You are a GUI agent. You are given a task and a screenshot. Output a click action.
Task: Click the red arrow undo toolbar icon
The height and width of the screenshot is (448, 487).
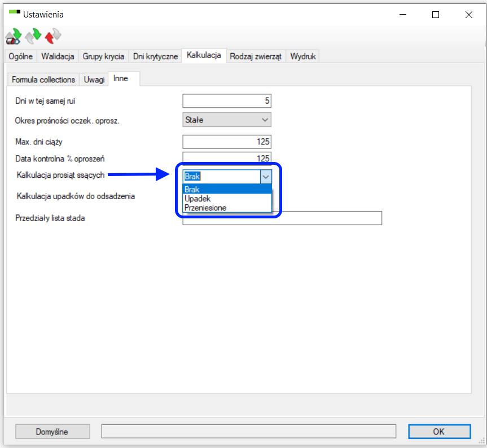click(53, 36)
